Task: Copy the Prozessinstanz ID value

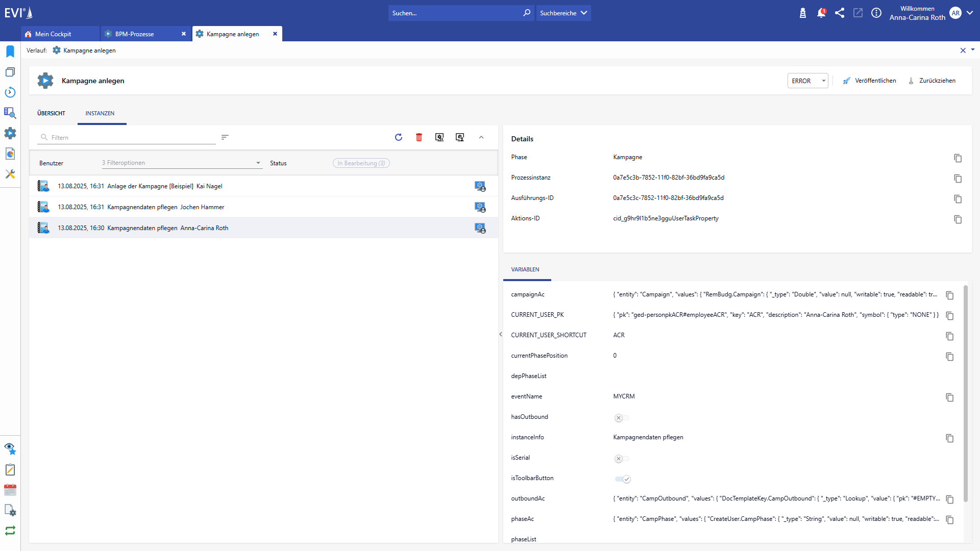Action: click(958, 179)
